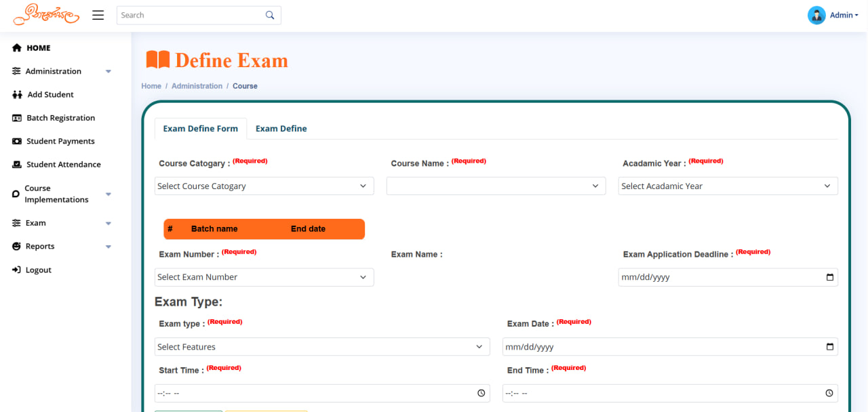Open the Select Acadamic Year dropdown
Screen dimensions: 868x412
click(728, 186)
